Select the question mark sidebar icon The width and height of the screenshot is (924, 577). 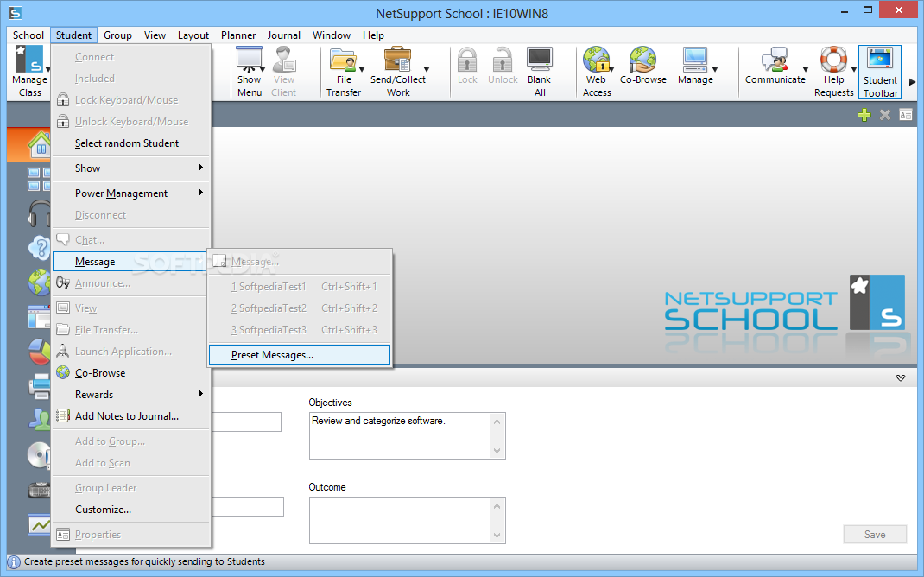pyautogui.click(x=40, y=248)
